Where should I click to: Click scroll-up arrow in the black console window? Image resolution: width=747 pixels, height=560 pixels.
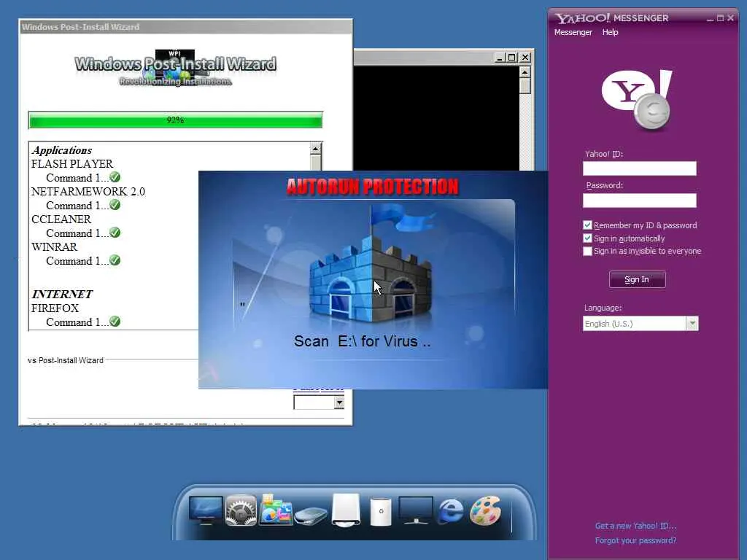coord(525,72)
